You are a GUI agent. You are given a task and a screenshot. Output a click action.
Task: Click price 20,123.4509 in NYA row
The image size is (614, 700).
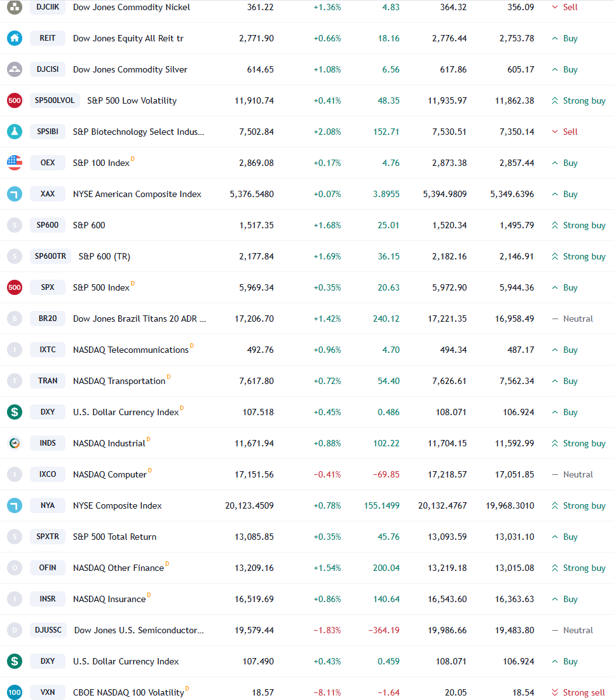(249, 506)
